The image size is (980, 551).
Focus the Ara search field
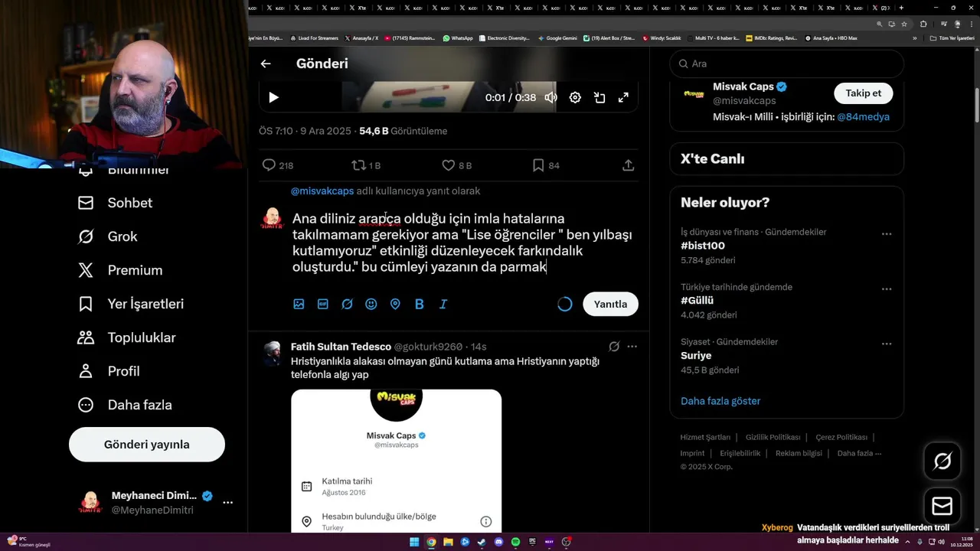[786, 64]
